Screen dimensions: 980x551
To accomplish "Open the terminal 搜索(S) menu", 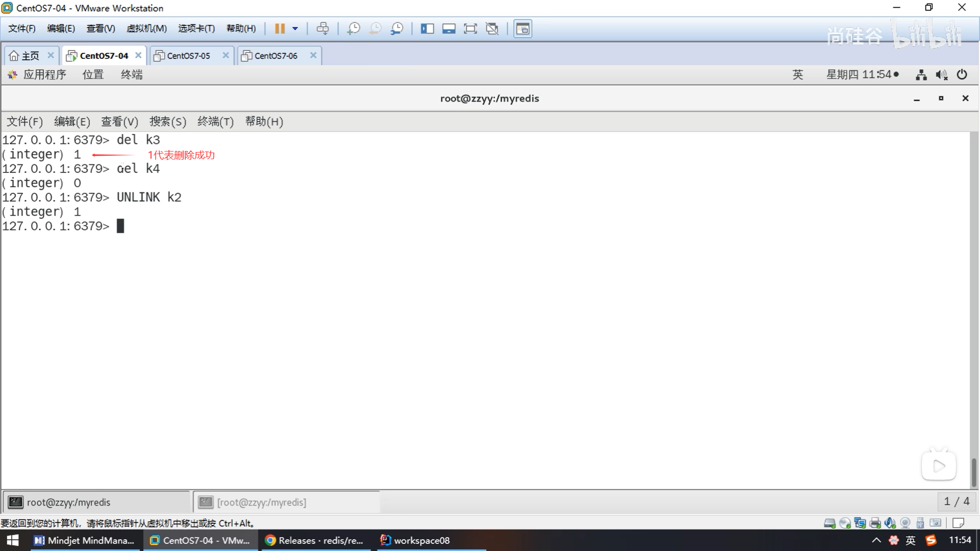I will click(x=167, y=121).
